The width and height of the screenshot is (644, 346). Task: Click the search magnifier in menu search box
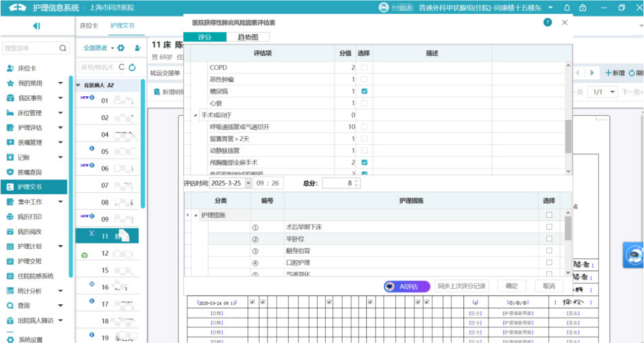[x=63, y=48]
